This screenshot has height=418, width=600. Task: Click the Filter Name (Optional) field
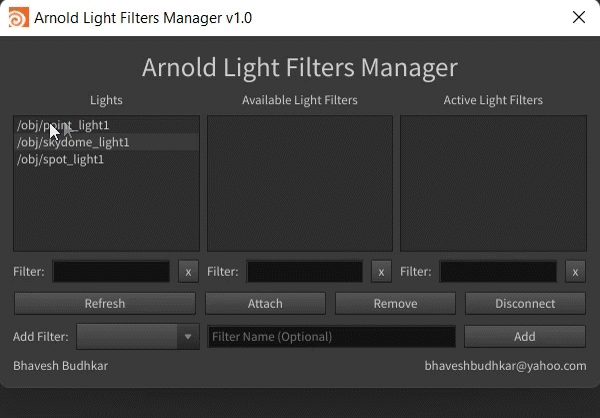(331, 337)
